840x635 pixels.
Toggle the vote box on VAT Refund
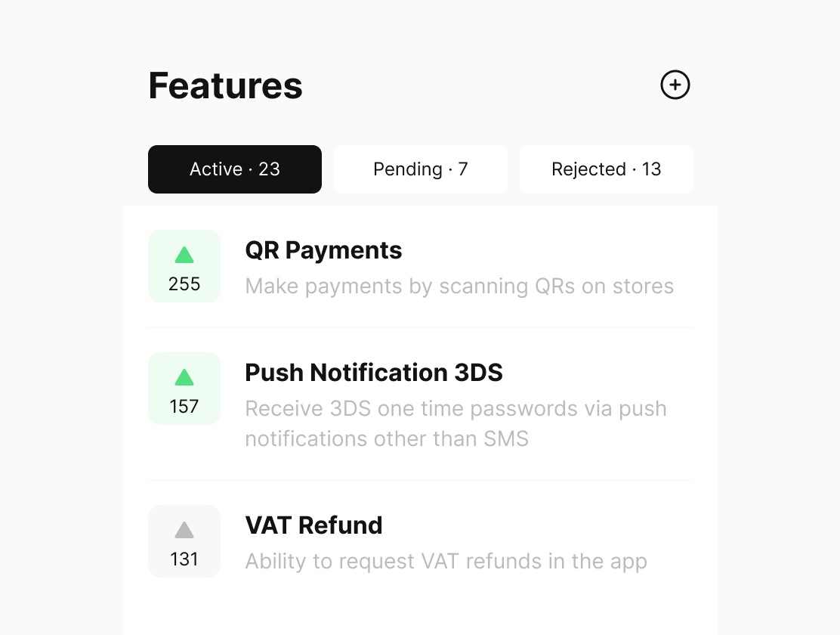184,541
